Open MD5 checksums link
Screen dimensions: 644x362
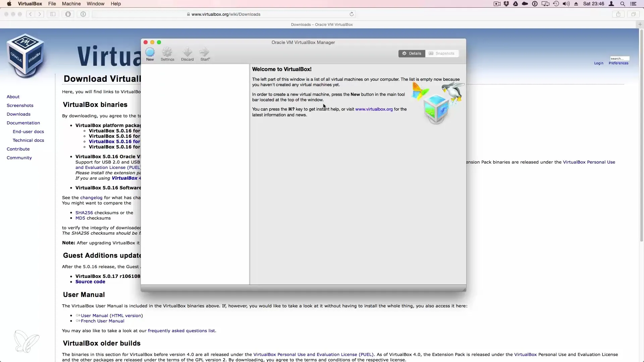click(80, 218)
